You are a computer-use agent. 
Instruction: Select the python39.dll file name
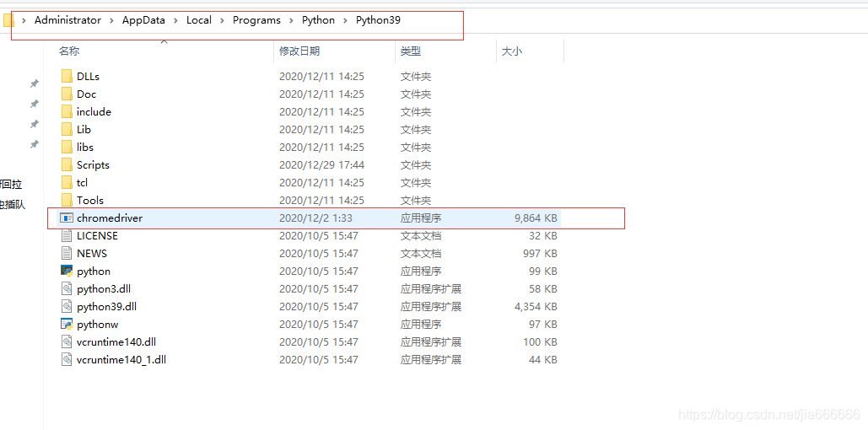107,307
